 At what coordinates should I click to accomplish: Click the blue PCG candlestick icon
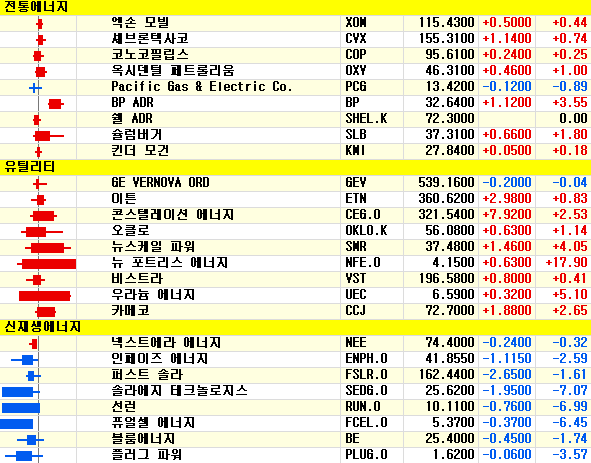click(35, 88)
